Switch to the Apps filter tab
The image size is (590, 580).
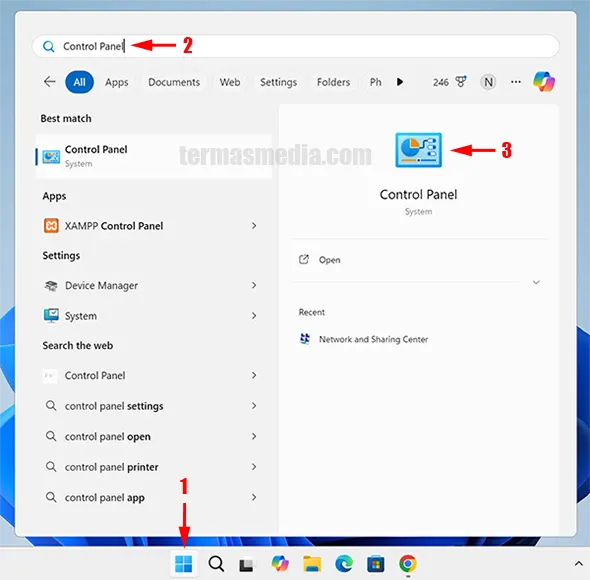click(117, 82)
